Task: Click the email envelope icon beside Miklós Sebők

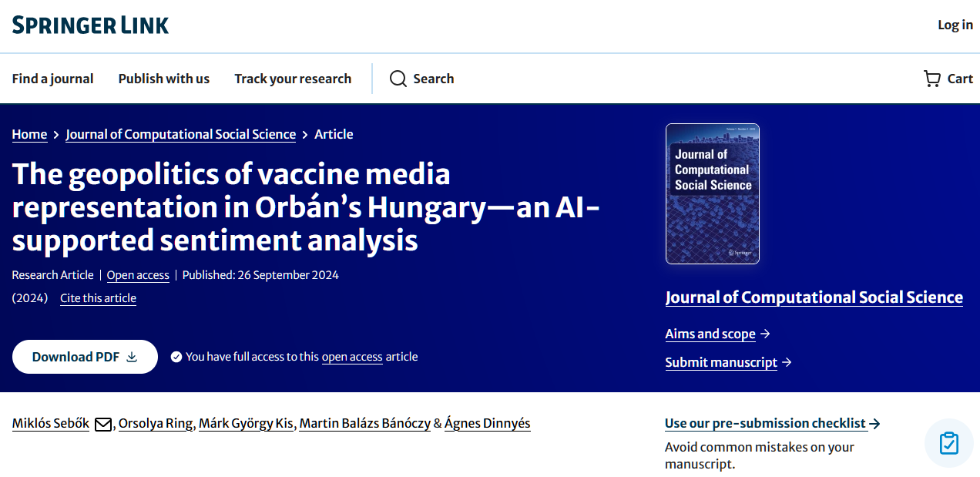Action: click(102, 424)
